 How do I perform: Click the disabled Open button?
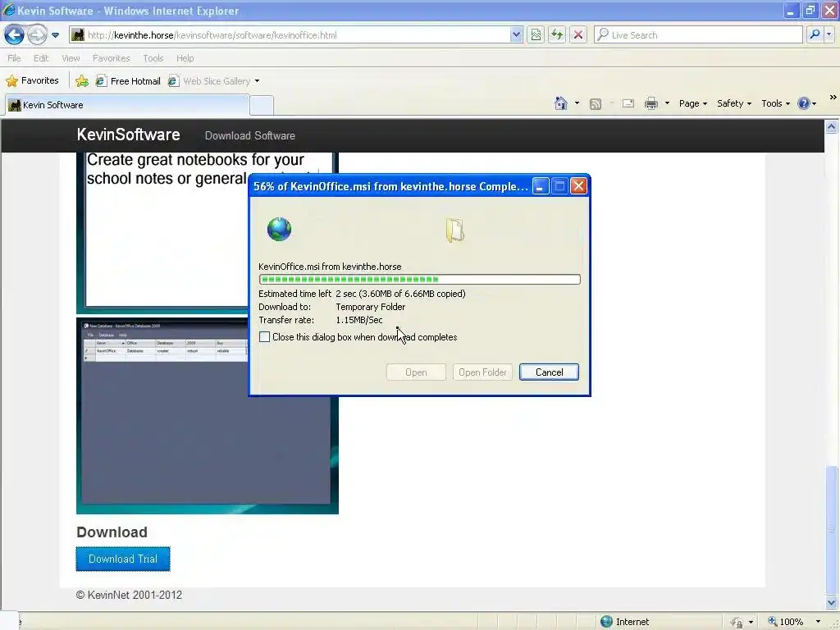pyautogui.click(x=416, y=372)
